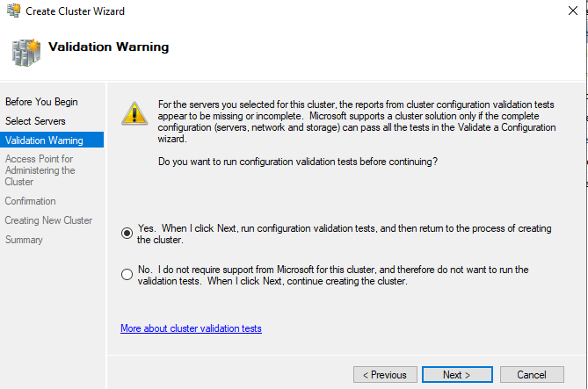The height and width of the screenshot is (389, 588).
Task: Click the validation tests question text
Action: pyautogui.click(x=297, y=162)
